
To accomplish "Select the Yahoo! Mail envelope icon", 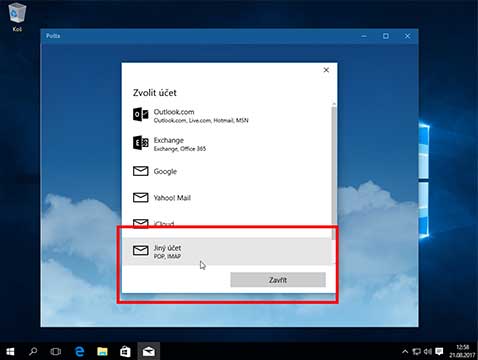I will [x=141, y=198].
